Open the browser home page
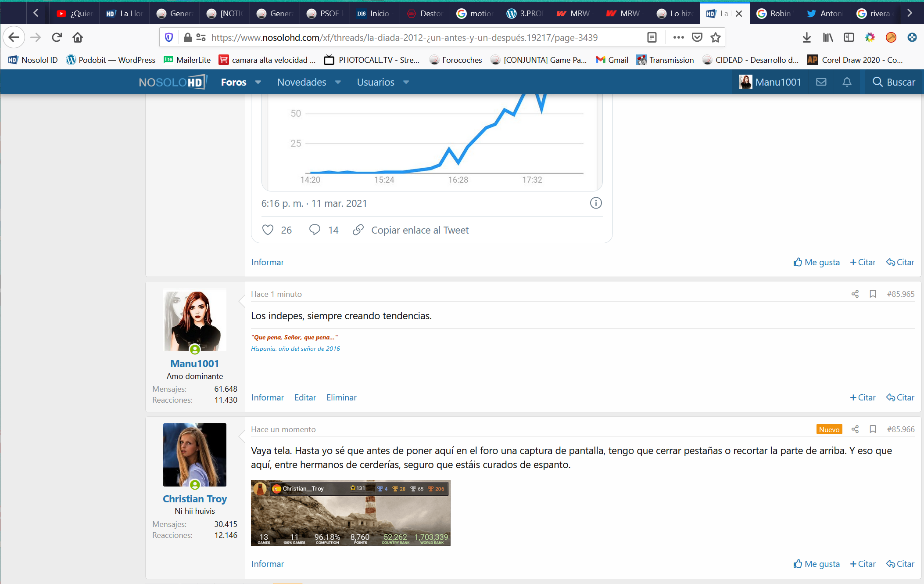924x584 pixels. 78,37
